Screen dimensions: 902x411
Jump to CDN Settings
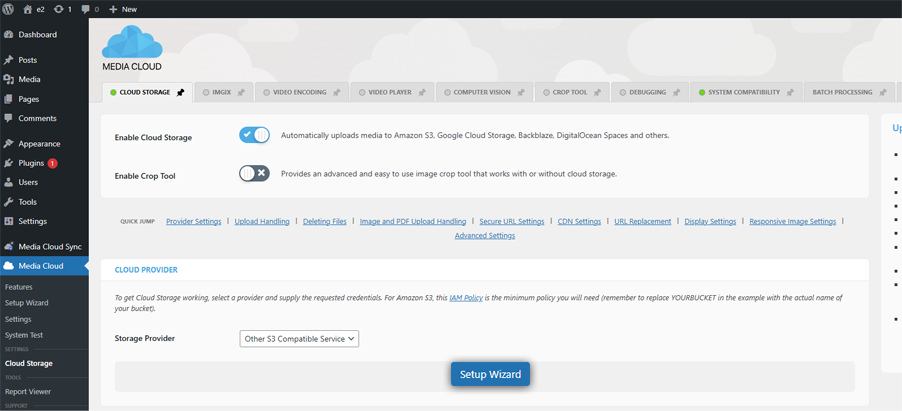[579, 222]
